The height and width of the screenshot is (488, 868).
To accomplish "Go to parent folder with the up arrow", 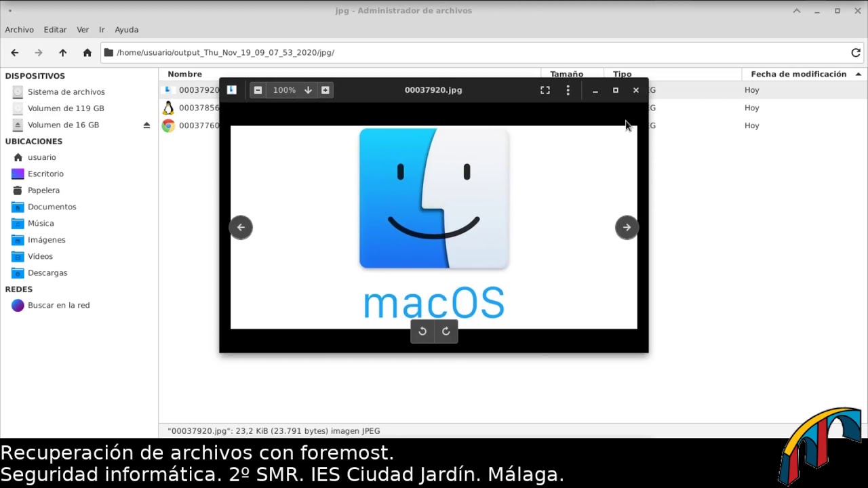I will pos(62,53).
